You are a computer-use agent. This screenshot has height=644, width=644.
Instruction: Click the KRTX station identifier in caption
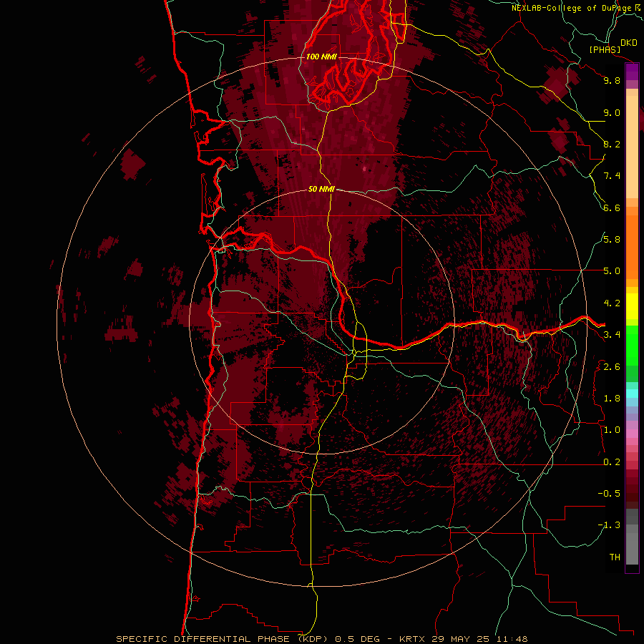tap(413, 639)
